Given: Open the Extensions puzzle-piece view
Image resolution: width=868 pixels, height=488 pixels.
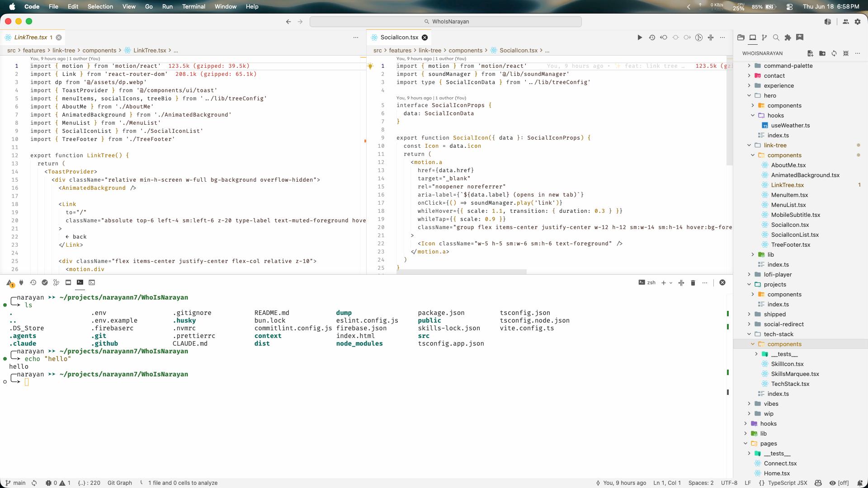Looking at the screenshot, I should pyautogui.click(x=788, y=38).
